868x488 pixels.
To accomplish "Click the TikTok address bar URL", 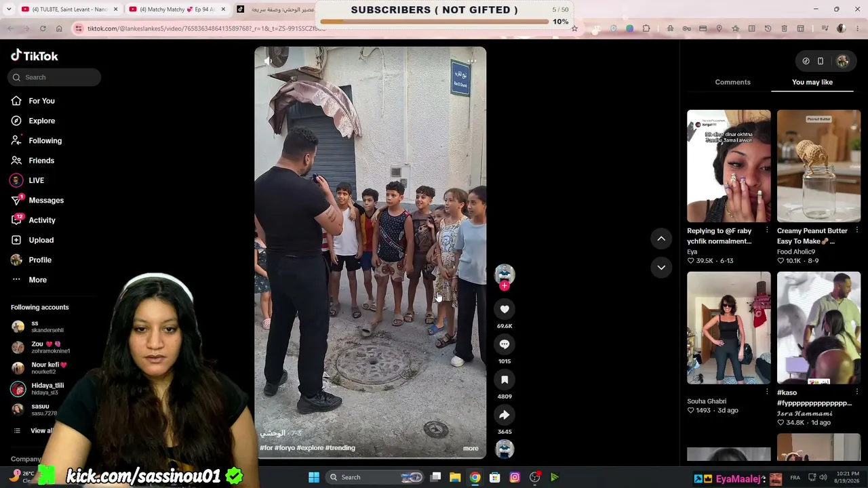I will click(x=207, y=28).
